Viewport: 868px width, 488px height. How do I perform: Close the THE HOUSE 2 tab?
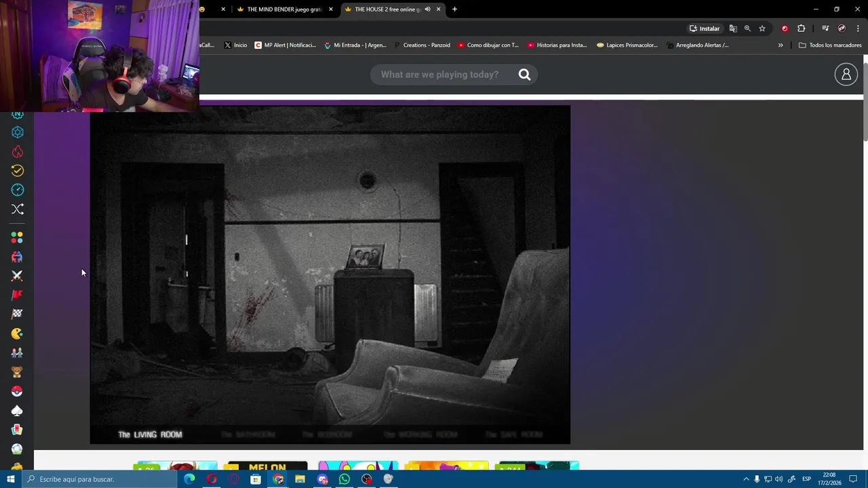pos(439,9)
